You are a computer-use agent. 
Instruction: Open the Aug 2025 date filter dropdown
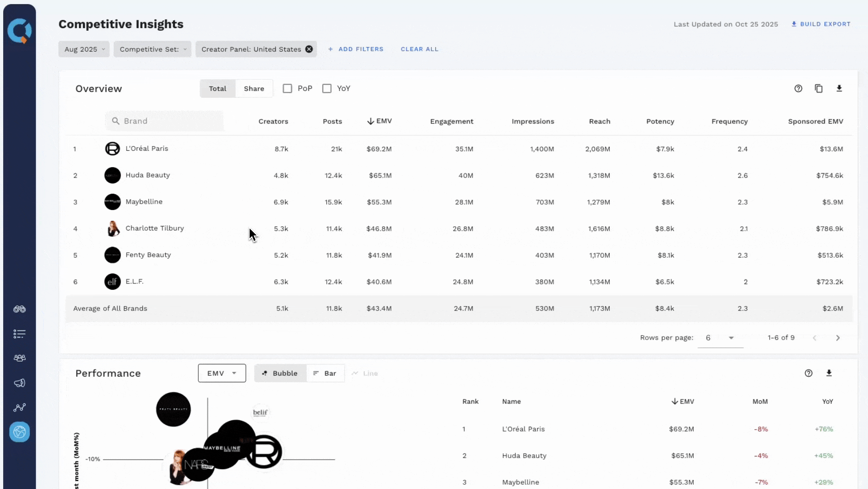click(x=84, y=49)
